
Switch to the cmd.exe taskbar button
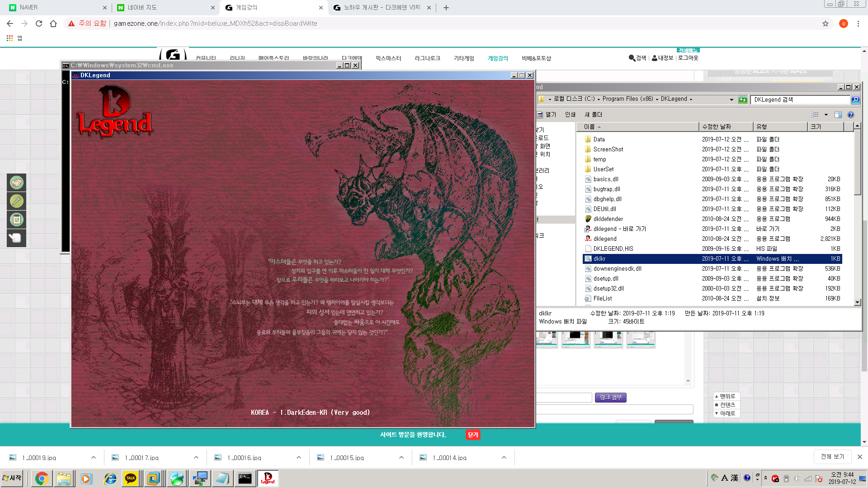point(245,479)
